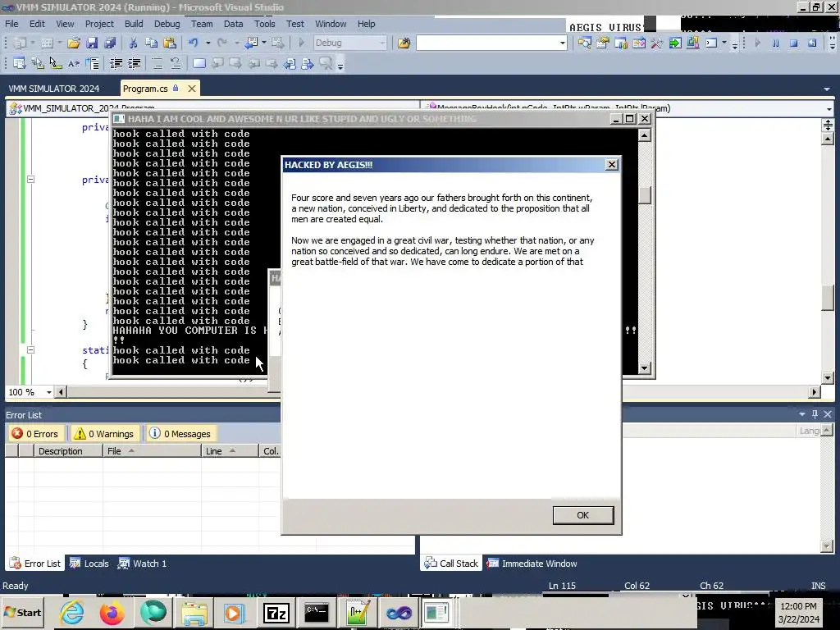Open the Find combo box dropdown

[562, 43]
